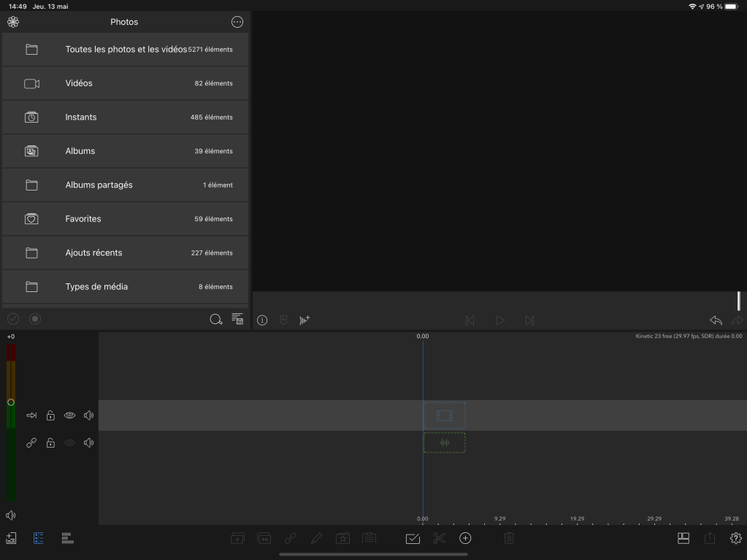Screen dimensions: 747x560
Task: Expand the Albums category
Action: pos(126,151)
